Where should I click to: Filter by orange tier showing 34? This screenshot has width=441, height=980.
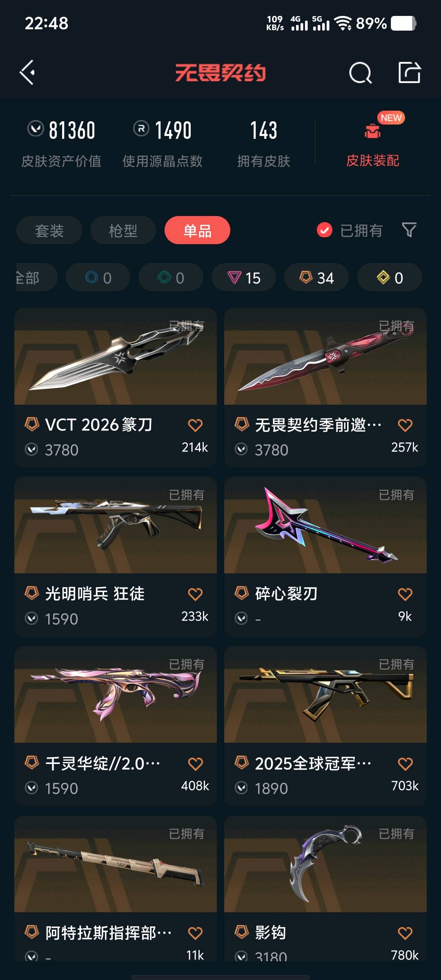click(316, 278)
